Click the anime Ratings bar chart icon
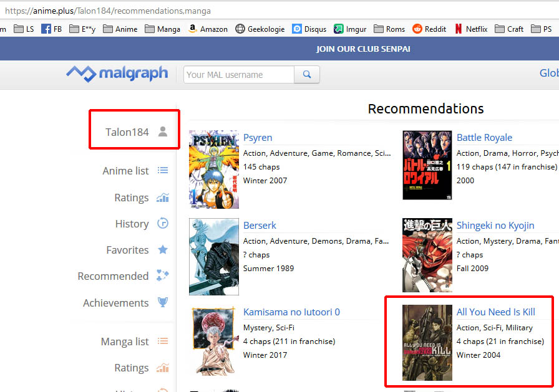559x392 pixels. [163, 198]
